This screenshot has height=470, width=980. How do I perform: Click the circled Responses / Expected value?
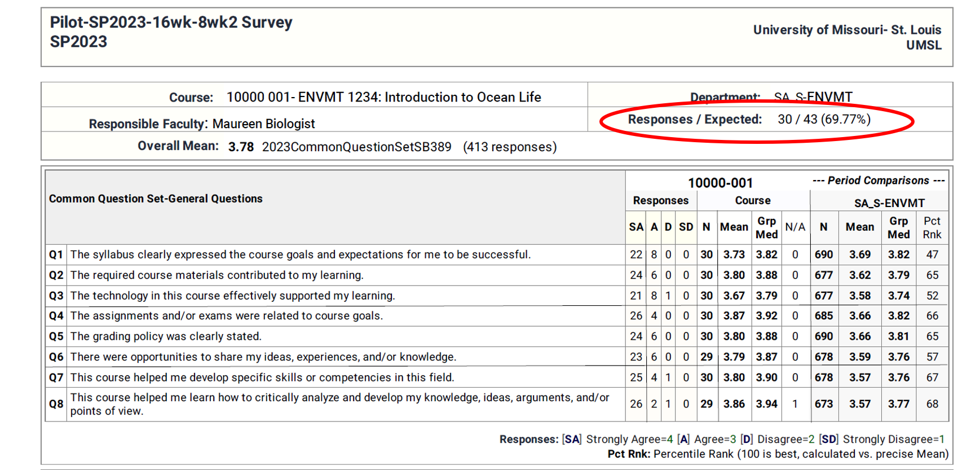click(823, 120)
